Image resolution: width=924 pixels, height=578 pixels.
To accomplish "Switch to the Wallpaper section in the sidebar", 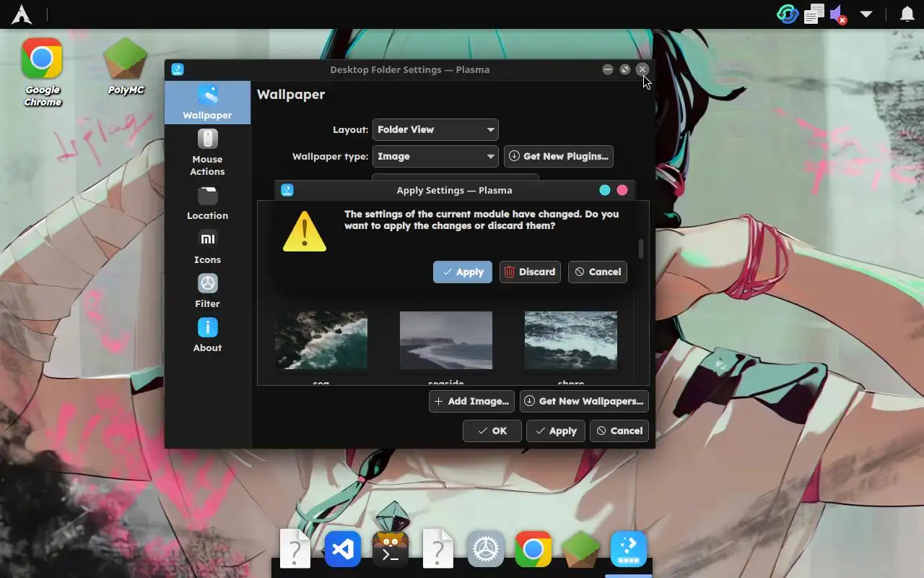I will [207, 102].
